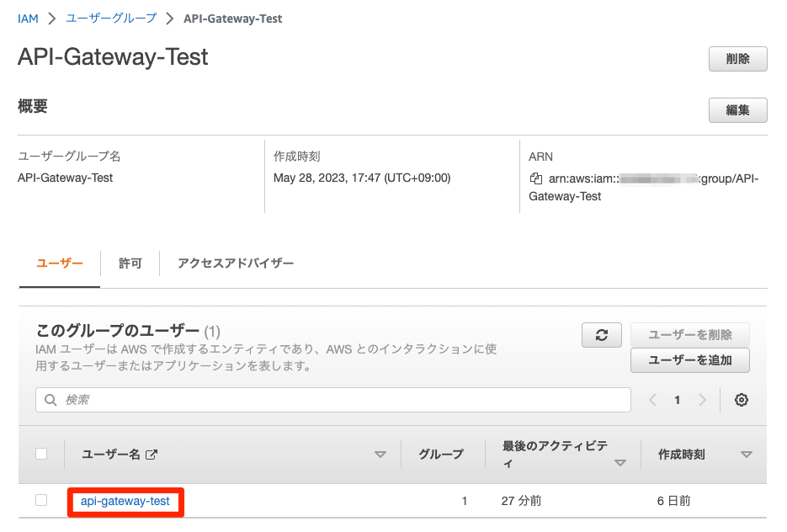Click the 編集 button in 概要
Image resolution: width=787 pixels, height=532 pixels.
(x=737, y=110)
